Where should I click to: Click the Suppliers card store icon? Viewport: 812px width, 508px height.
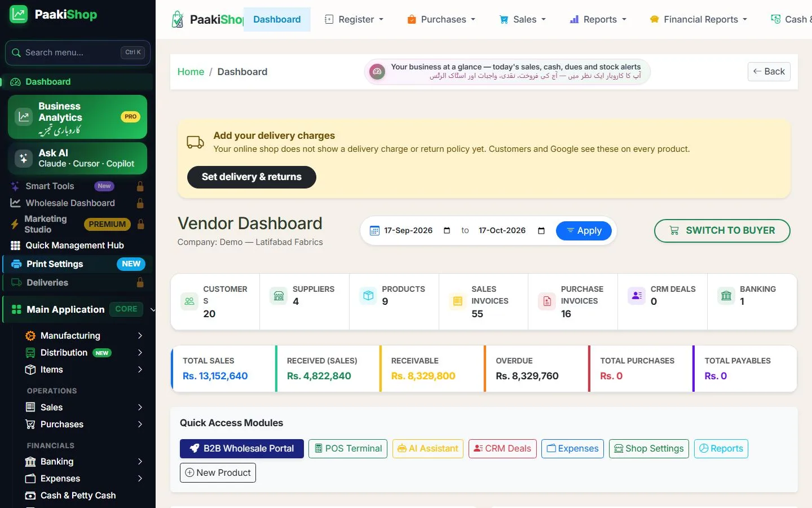pos(279,295)
